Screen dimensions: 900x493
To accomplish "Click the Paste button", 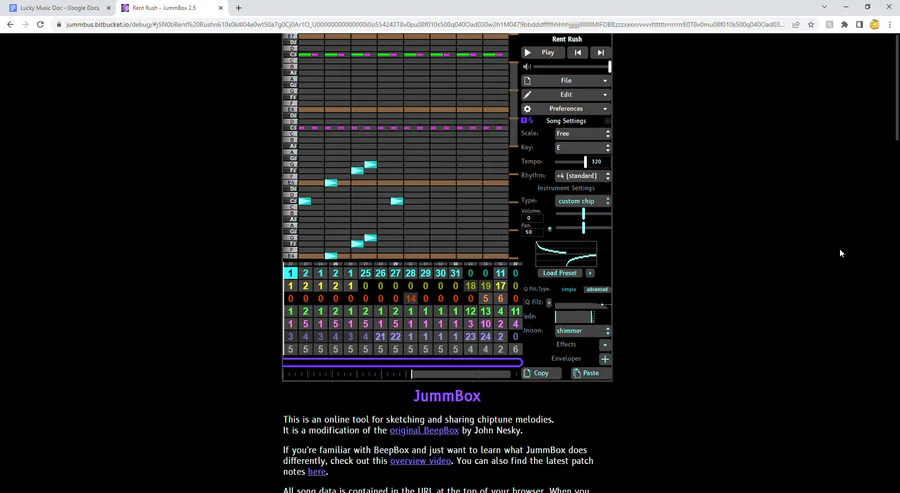I will (x=591, y=373).
